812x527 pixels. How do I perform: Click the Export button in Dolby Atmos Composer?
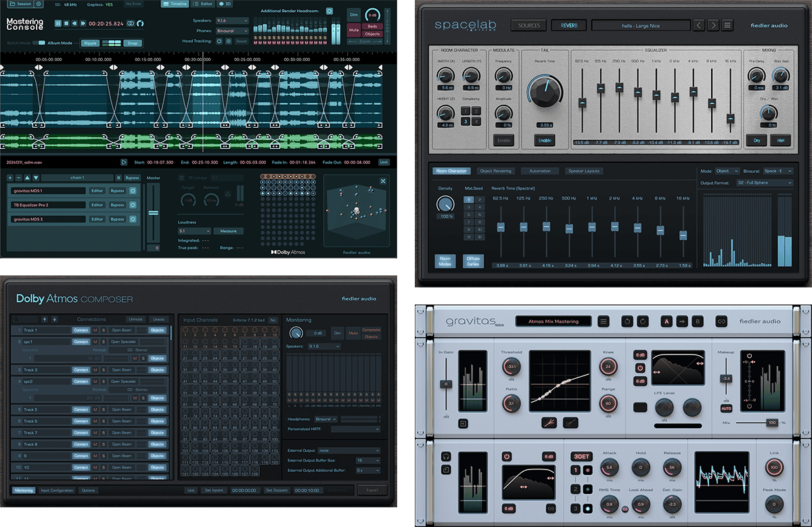coord(373,490)
